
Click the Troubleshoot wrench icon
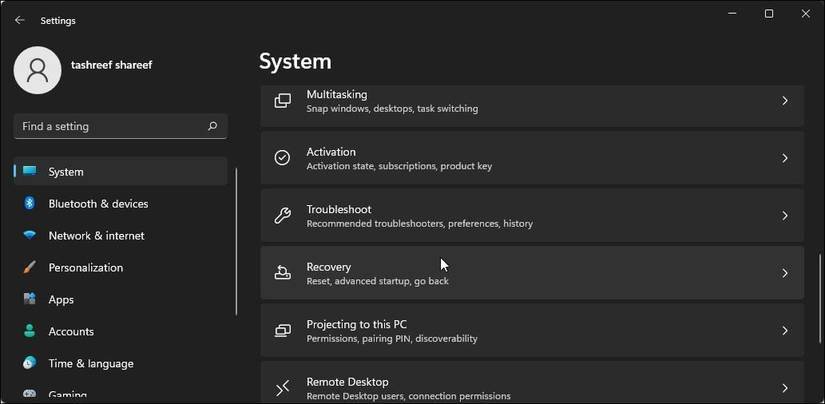point(283,216)
